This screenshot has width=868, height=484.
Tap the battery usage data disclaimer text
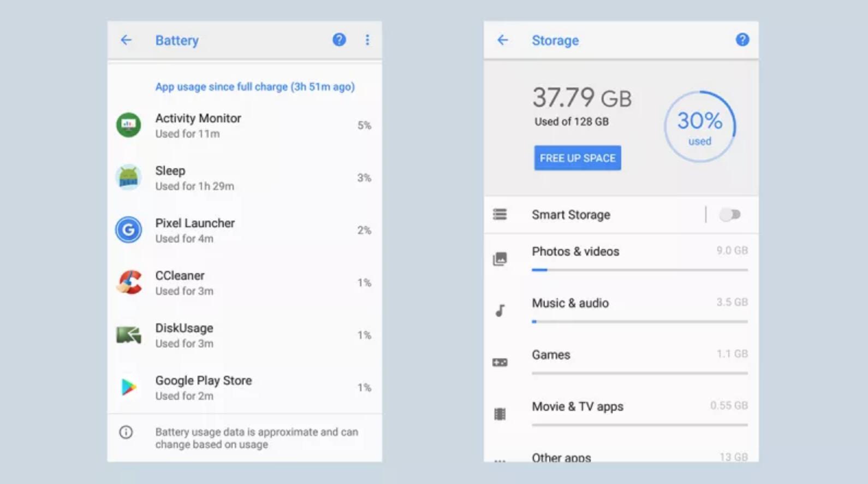click(x=257, y=438)
